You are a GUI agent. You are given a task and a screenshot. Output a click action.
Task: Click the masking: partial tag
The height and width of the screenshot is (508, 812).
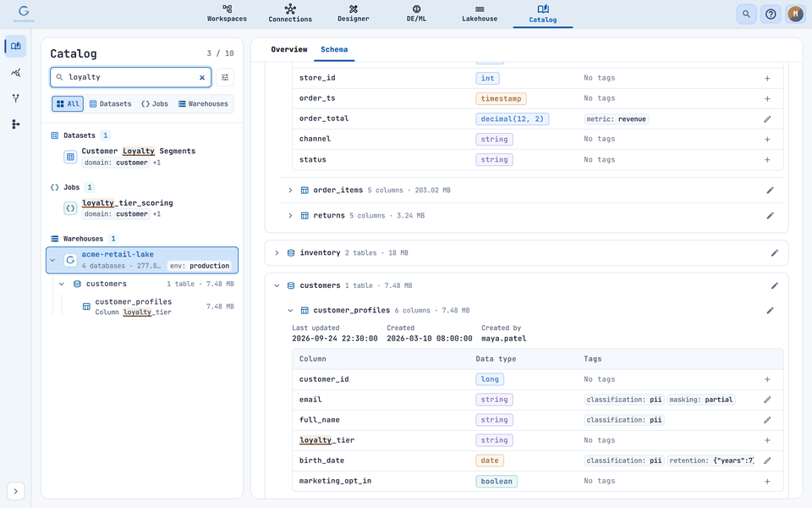[x=701, y=400]
